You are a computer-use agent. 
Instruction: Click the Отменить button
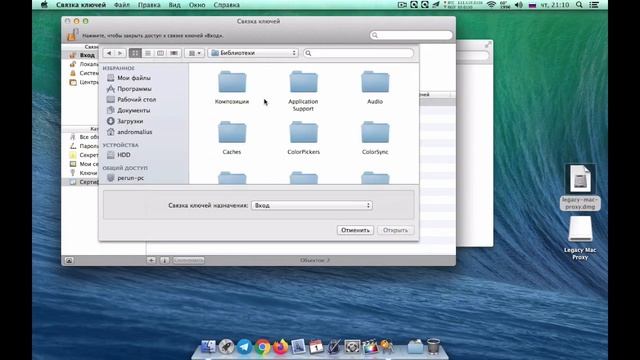(355, 230)
